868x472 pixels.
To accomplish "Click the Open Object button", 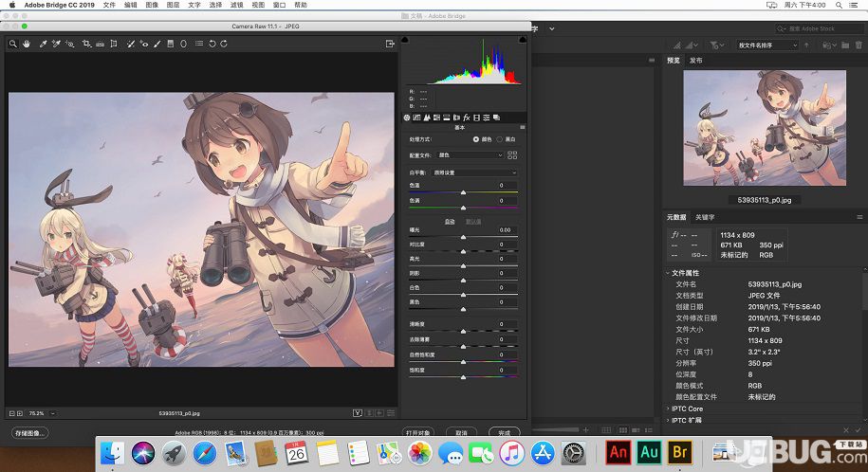I will pyautogui.click(x=418, y=432).
